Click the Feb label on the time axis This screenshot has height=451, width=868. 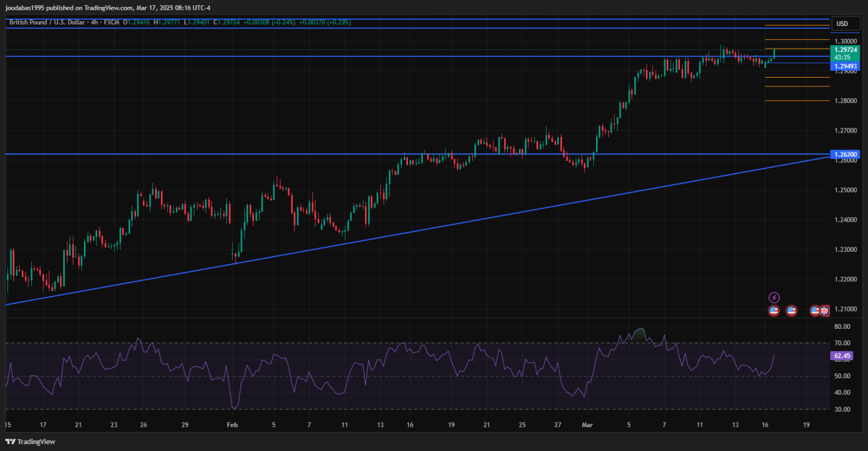point(233,425)
